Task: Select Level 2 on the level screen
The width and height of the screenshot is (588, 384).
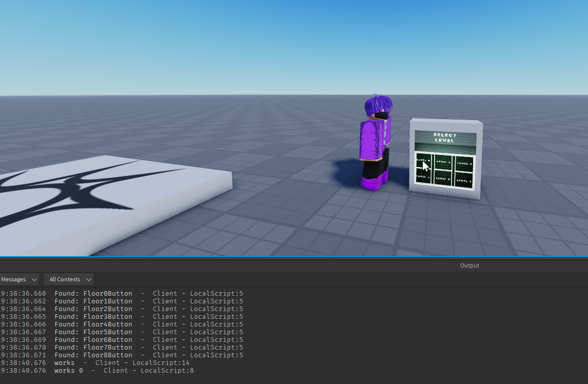Action: 465,164
